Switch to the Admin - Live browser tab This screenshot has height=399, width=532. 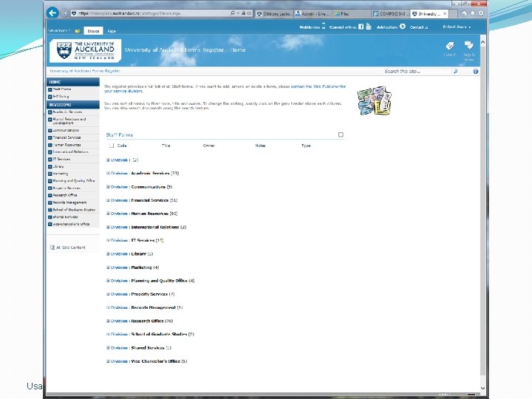(313, 13)
